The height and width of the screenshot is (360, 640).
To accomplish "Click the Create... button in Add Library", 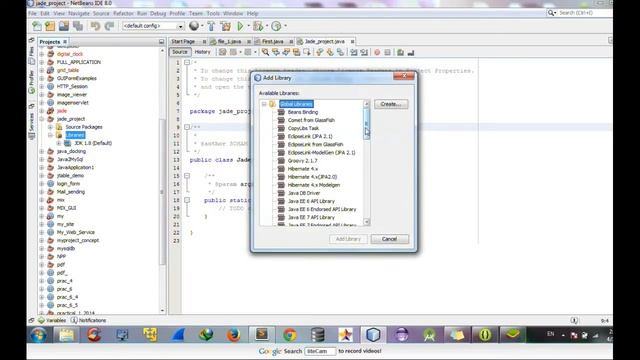I will point(391,104).
